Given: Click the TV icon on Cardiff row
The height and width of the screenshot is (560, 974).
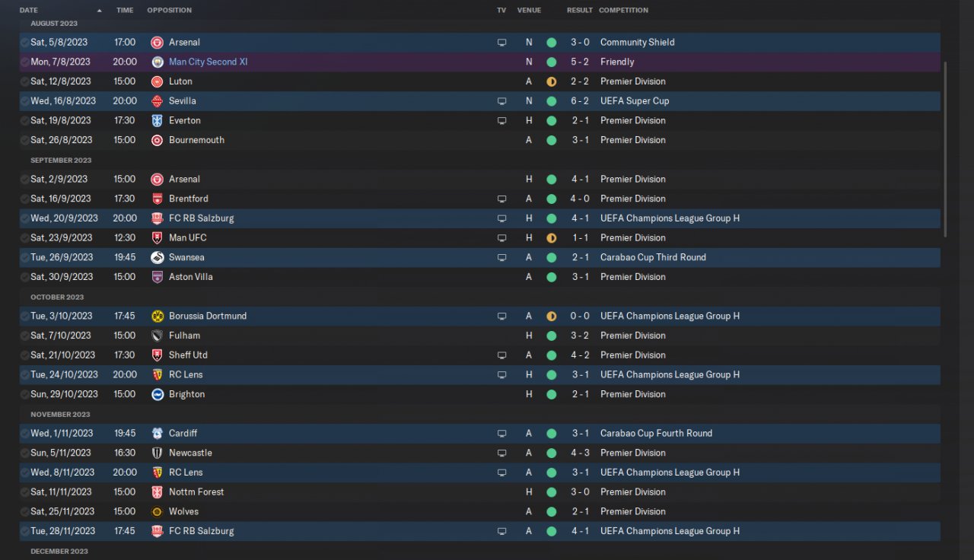Looking at the screenshot, I should coord(501,434).
